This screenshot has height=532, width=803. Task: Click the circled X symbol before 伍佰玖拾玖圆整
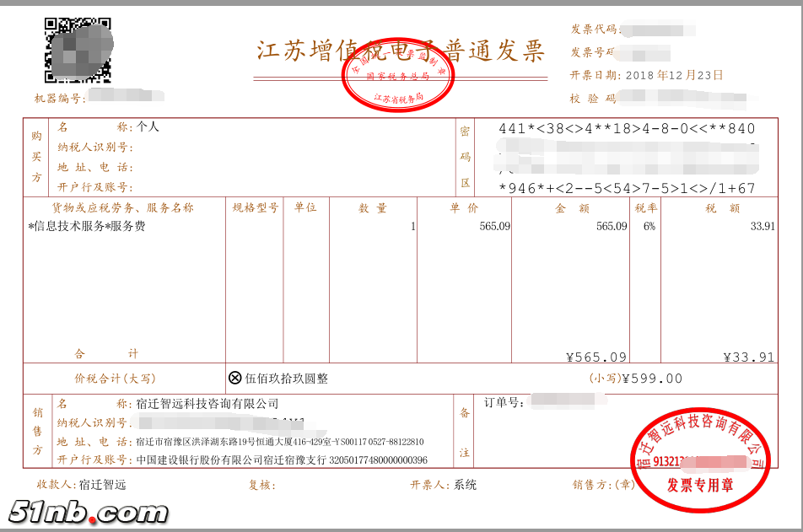pyautogui.click(x=235, y=379)
